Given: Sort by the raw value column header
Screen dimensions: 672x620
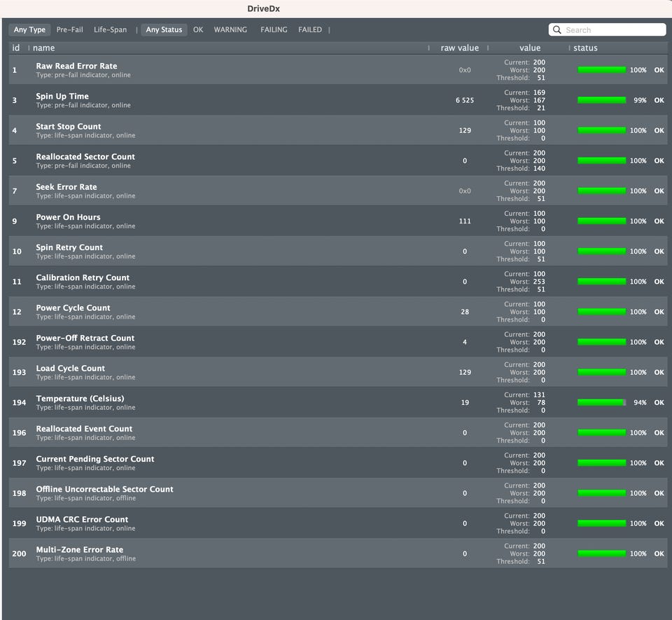Looking at the screenshot, I should [459, 48].
